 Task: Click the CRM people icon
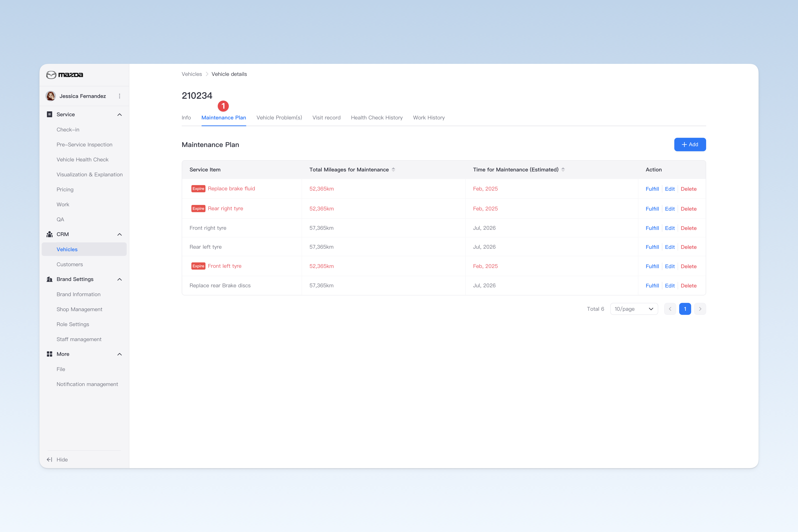[49, 234]
